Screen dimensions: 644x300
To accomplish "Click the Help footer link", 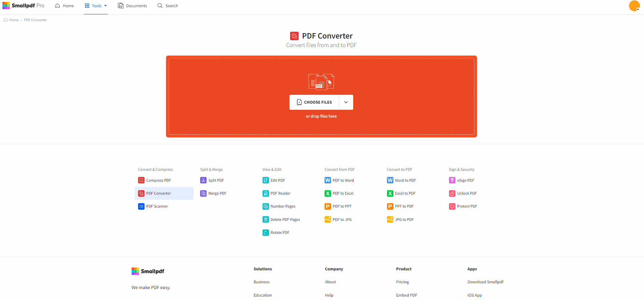I will (x=329, y=295).
